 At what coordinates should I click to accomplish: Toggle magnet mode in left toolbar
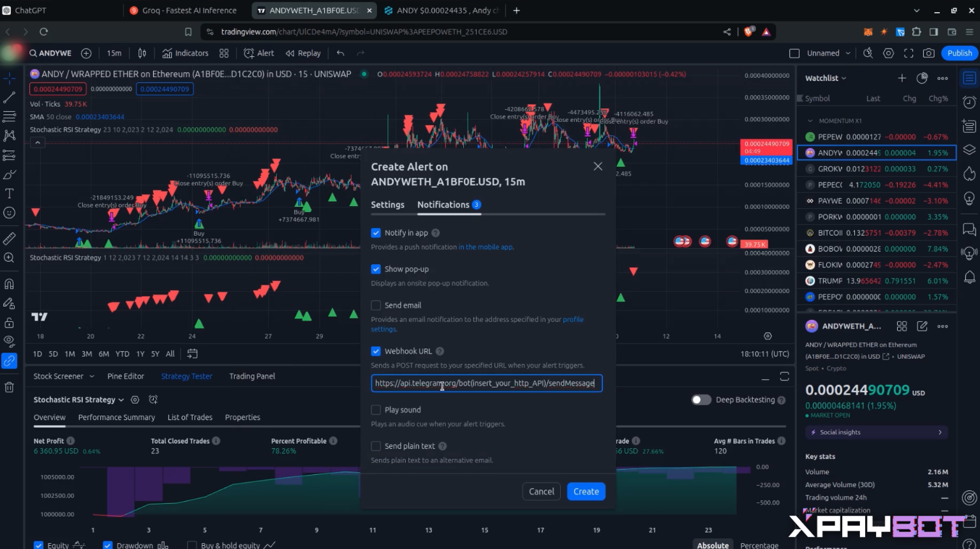10,284
